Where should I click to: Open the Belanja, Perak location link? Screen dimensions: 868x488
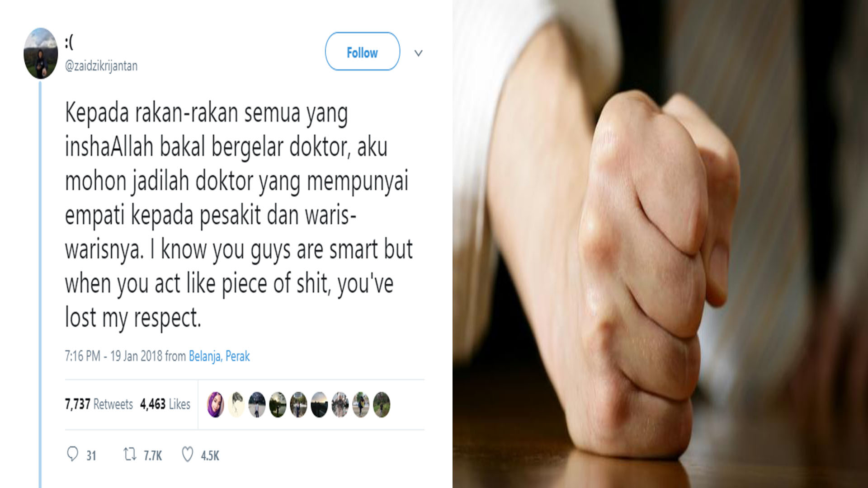pos(219,356)
